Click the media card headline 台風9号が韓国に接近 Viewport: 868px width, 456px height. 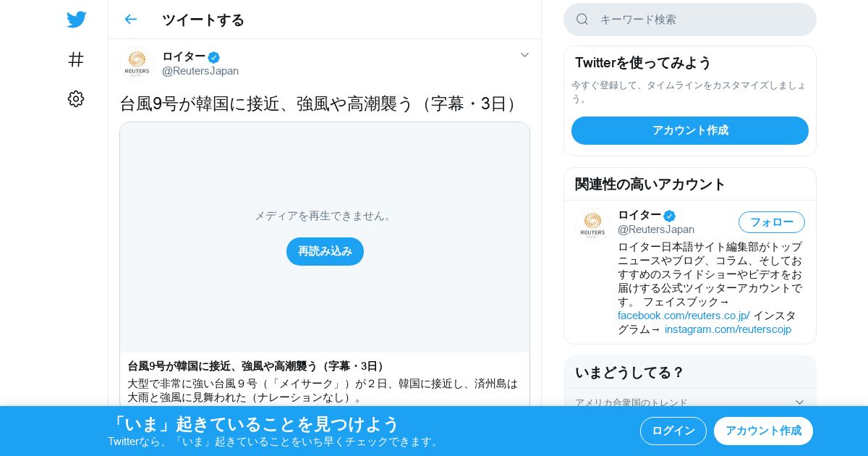(x=258, y=366)
